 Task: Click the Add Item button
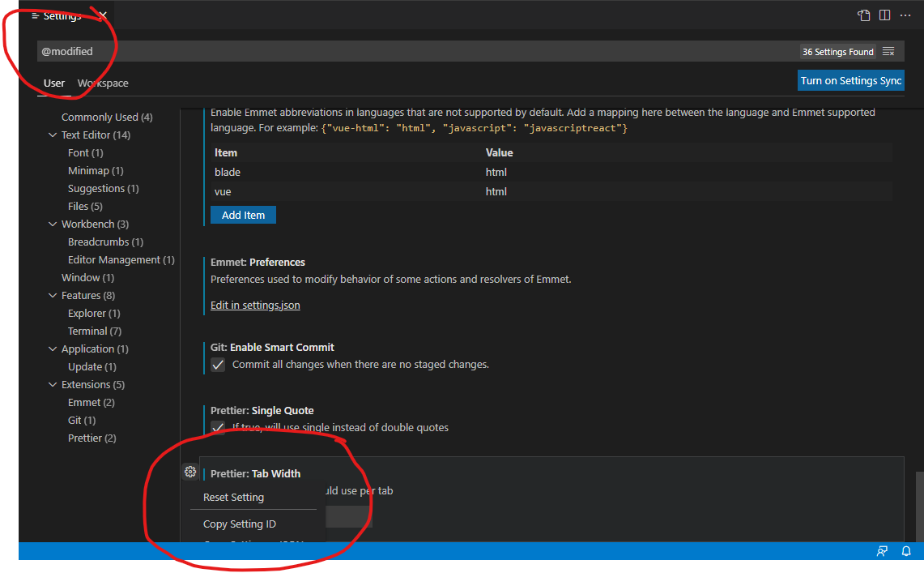(x=243, y=215)
